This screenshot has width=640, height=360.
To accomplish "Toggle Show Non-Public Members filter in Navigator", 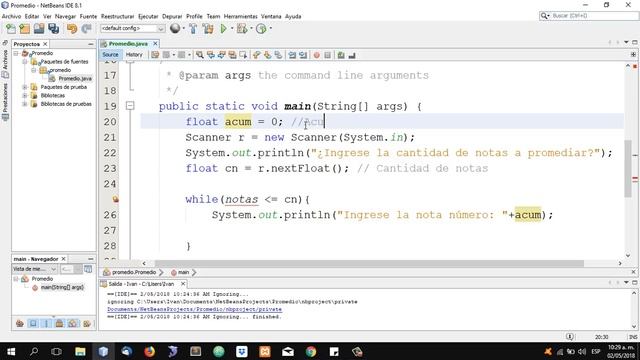I will click(59, 324).
